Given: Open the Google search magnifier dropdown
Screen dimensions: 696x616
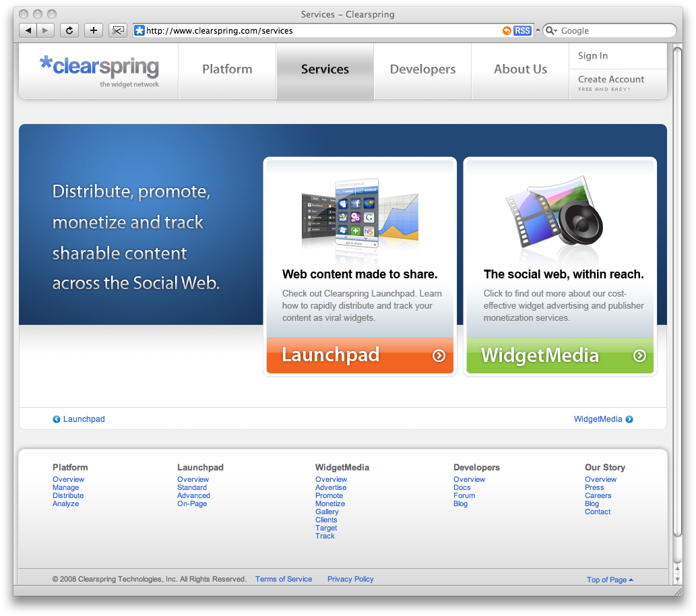Looking at the screenshot, I should [551, 30].
